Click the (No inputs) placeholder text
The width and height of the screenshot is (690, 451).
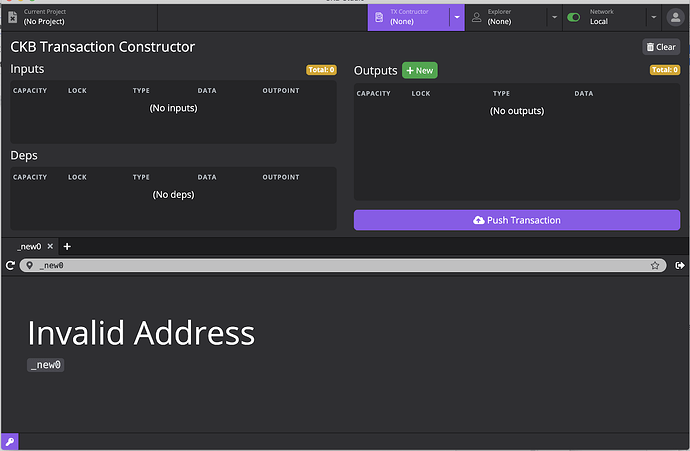click(x=173, y=108)
